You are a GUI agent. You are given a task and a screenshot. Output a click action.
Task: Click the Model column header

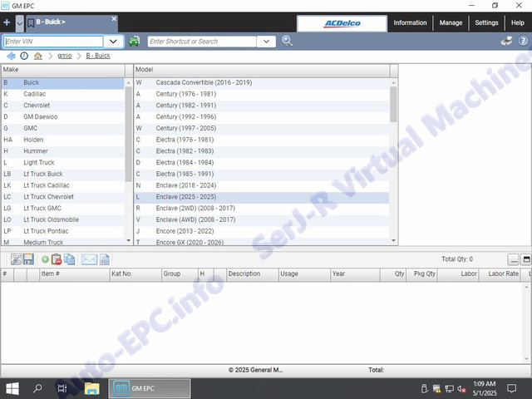click(x=262, y=70)
